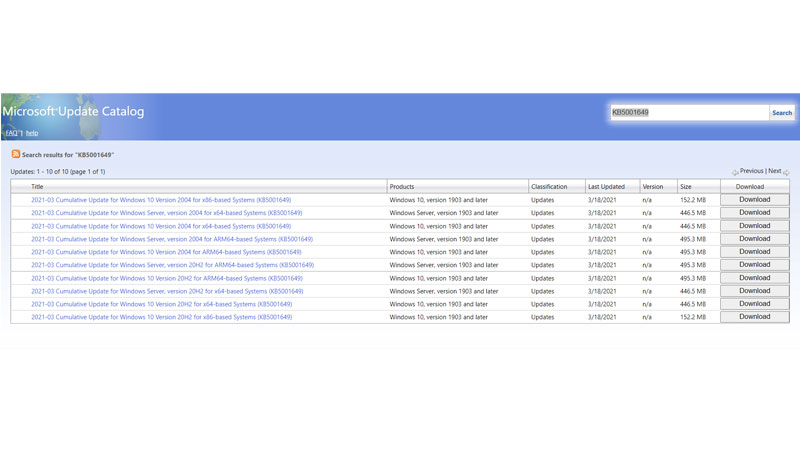
Task: Download Windows Server version 2004 ARM64-based update
Action: click(755, 238)
